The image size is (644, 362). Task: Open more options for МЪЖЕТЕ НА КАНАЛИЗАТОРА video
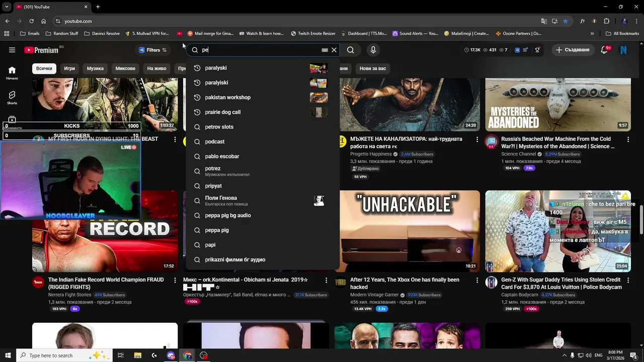click(x=477, y=139)
